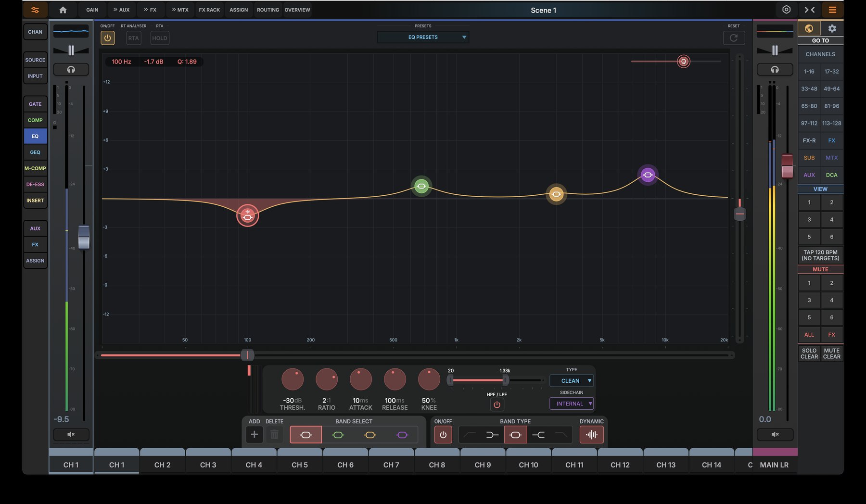Choose the green band in Band Select
This screenshot has width=866, height=504.
click(338, 435)
